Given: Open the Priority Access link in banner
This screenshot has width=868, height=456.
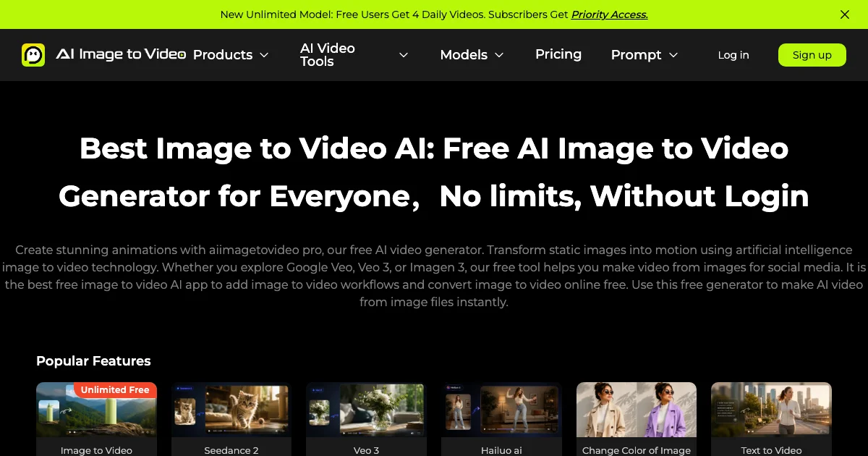Looking at the screenshot, I should pyautogui.click(x=610, y=14).
